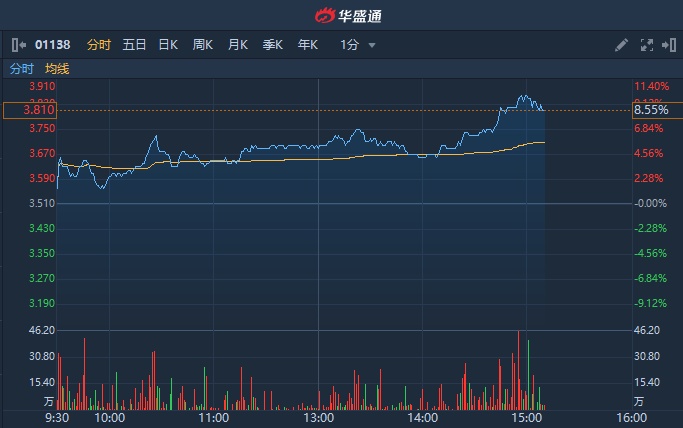Show the 季K quarterly chart
The image size is (683, 428).
[x=272, y=45]
